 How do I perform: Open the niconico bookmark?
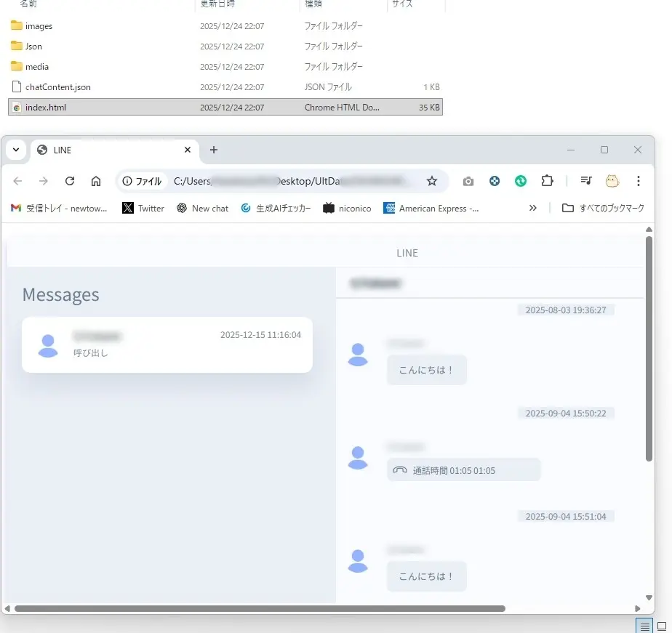(x=347, y=208)
